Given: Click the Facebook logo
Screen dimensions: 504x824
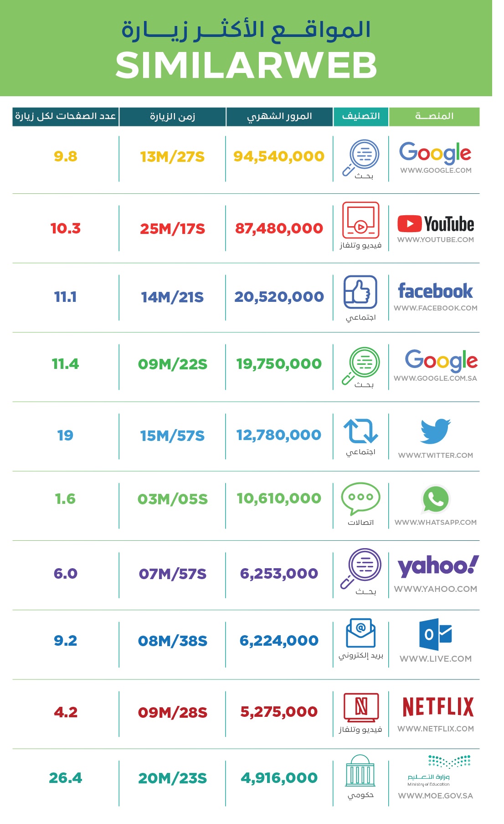Looking at the screenshot, I should click(435, 291).
